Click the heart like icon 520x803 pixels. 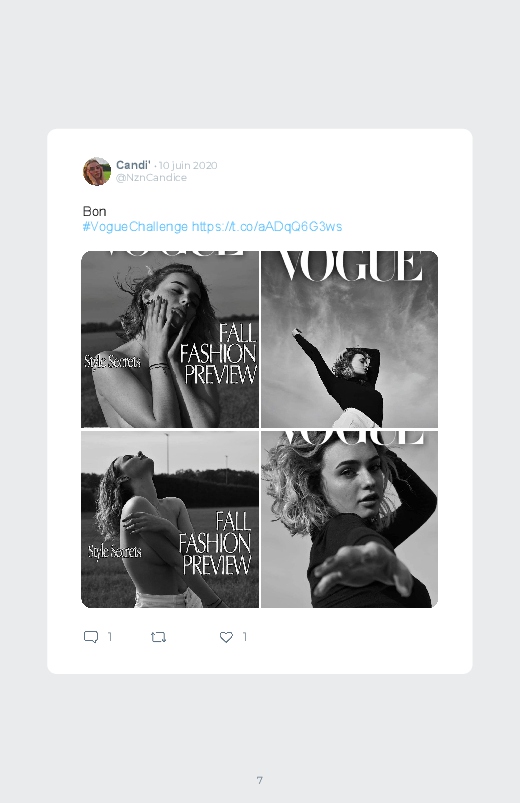226,637
